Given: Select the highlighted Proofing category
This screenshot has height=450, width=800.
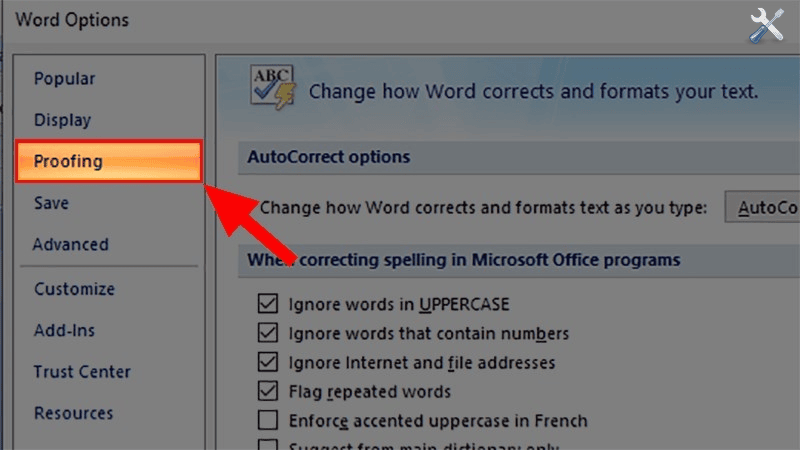Looking at the screenshot, I should coord(109,161).
